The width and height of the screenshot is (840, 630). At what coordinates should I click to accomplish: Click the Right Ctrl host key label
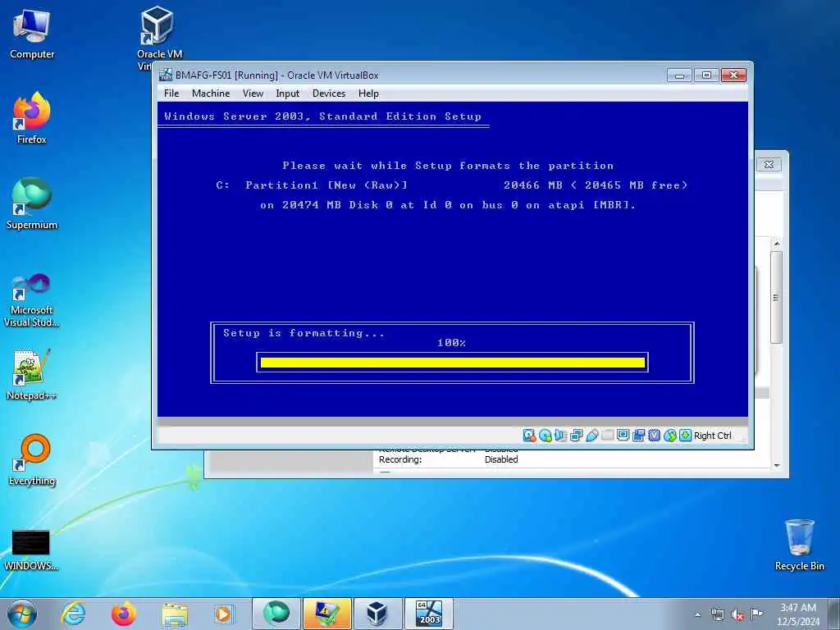coord(713,436)
